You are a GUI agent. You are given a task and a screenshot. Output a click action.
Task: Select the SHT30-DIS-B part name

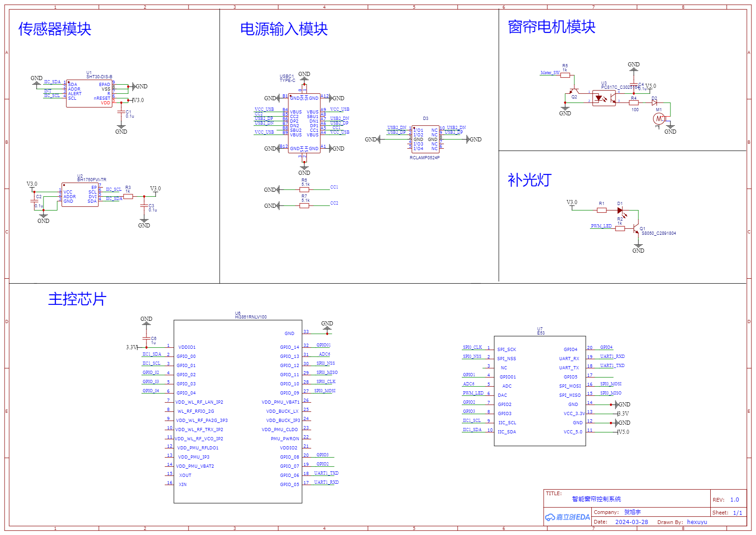tap(99, 77)
